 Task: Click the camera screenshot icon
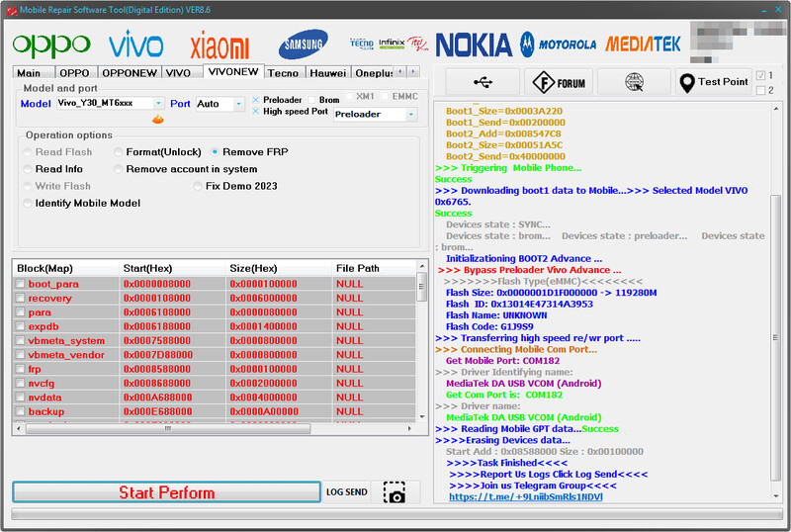[x=394, y=492]
